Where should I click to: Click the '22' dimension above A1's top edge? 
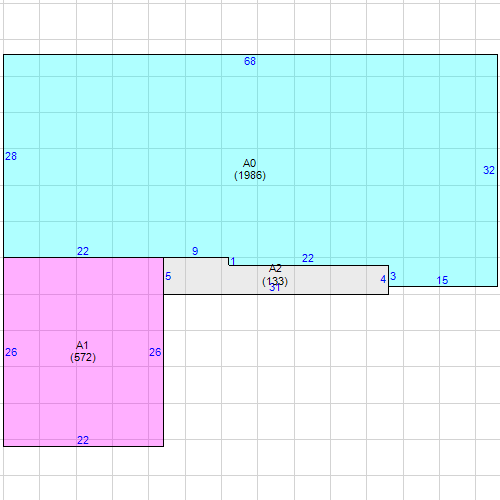[x=83, y=251]
